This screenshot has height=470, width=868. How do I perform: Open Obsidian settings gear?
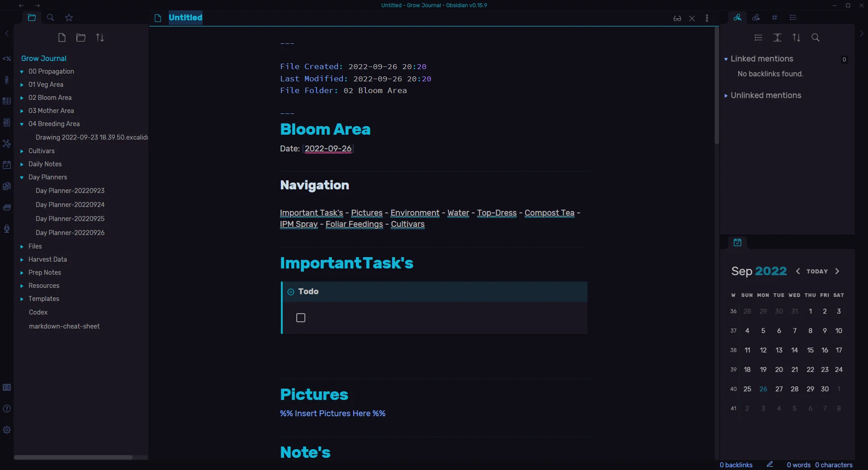pyautogui.click(x=7, y=430)
